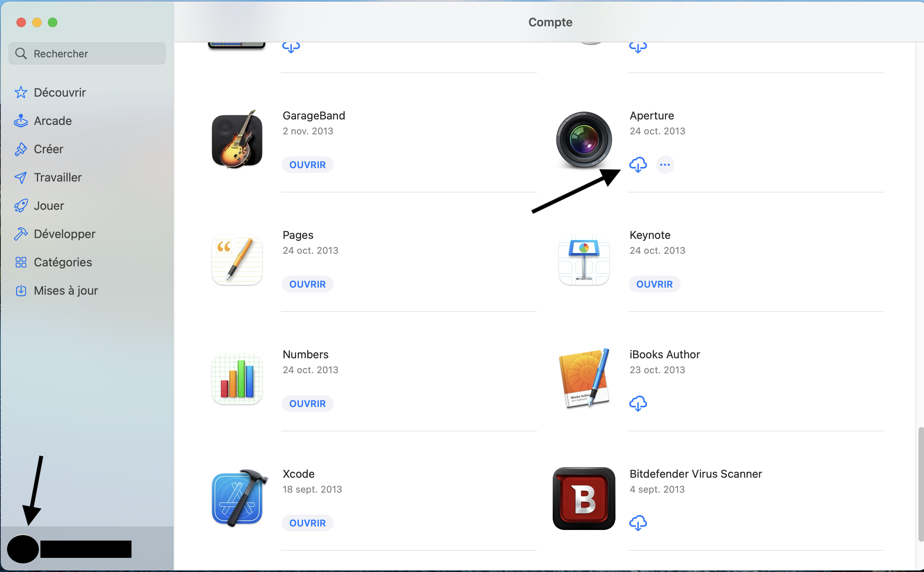This screenshot has height=572, width=924.
Task: Open GarageBand with the OUVRIR button
Action: (307, 165)
